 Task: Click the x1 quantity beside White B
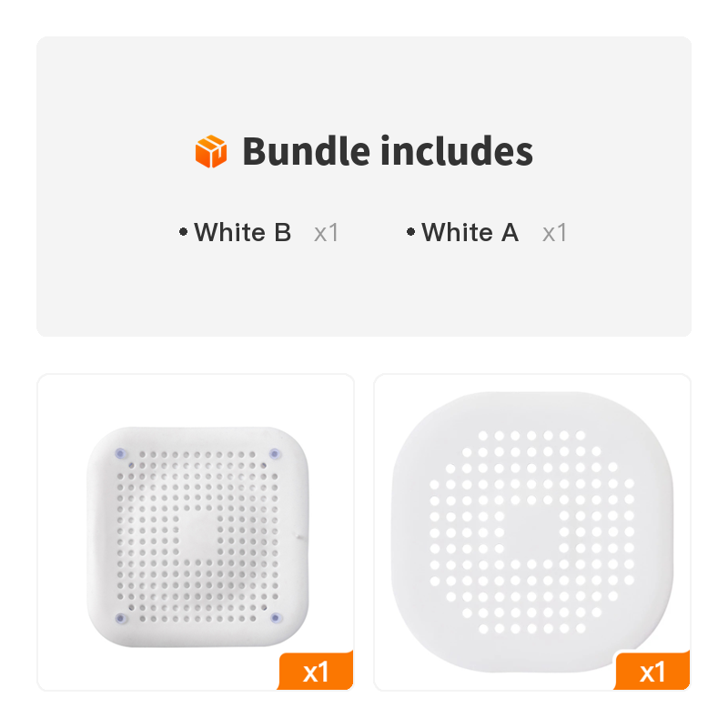tap(326, 232)
